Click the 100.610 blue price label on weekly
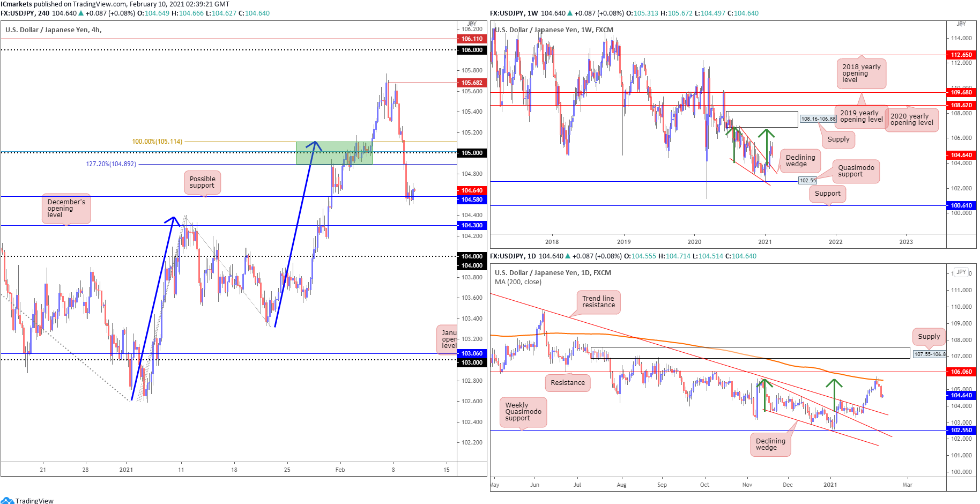Viewport: 980px width, 504px height. 961,205
